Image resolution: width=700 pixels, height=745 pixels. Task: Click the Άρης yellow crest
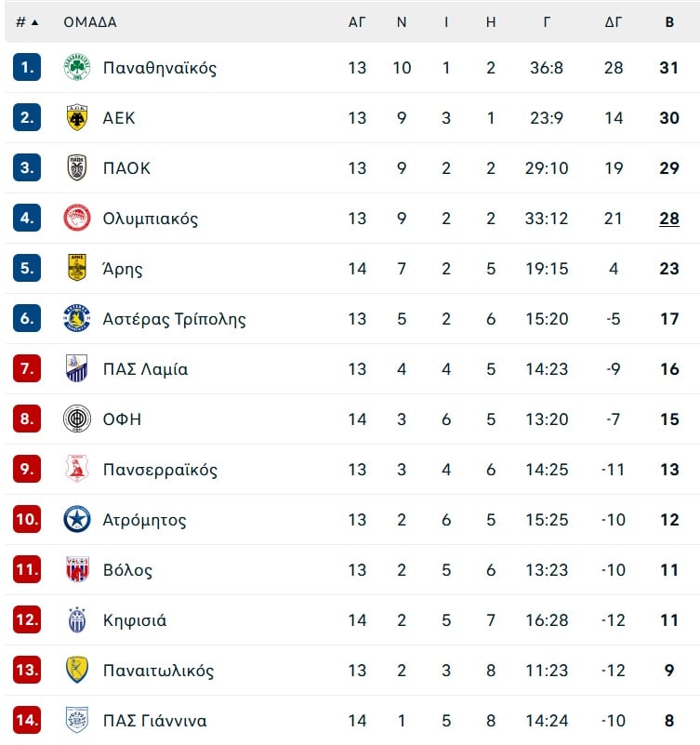pos(76,268)
